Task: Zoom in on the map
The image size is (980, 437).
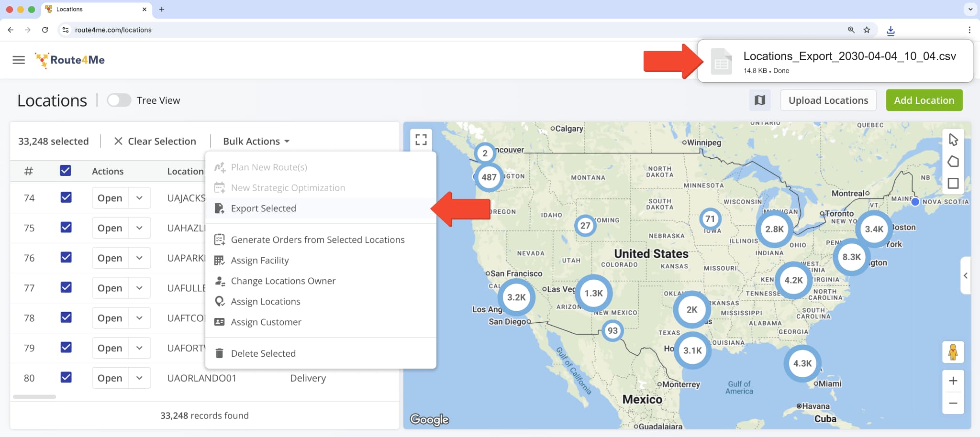Action: pos(953,381)
